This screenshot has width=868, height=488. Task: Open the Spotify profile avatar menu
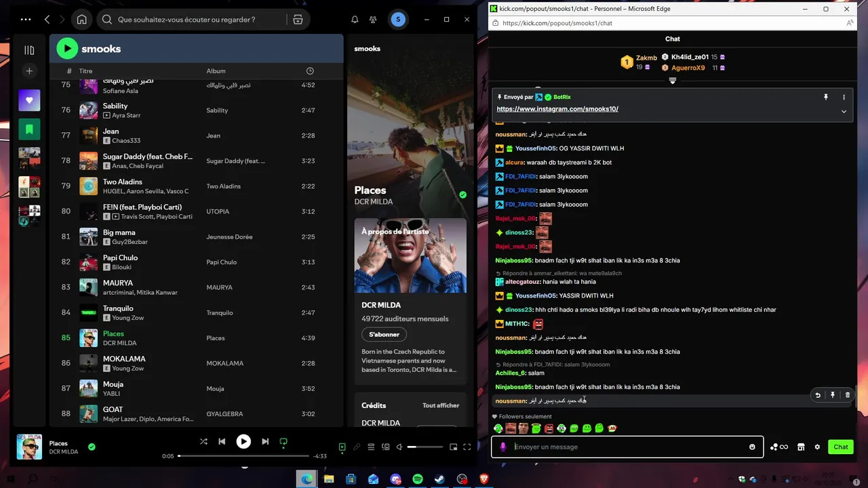coord(398,20)
